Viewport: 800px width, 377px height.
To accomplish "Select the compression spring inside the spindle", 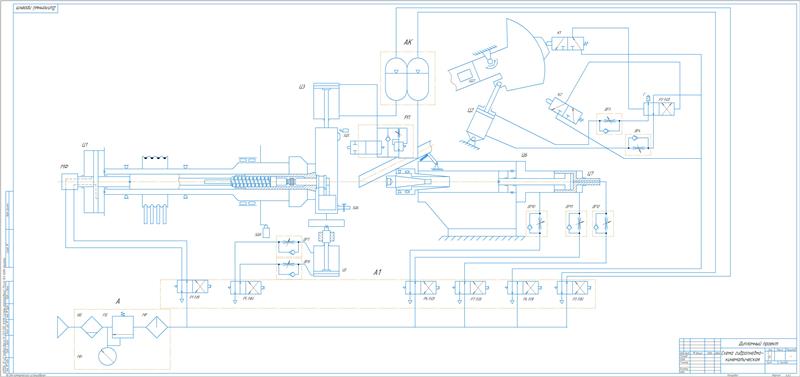I will pos(250,181).
